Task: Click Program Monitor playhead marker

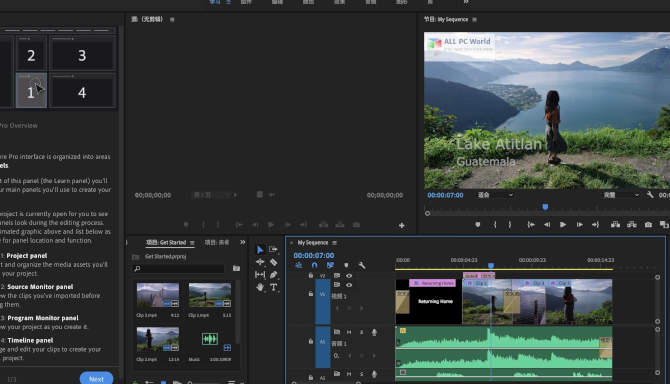Action: [x=545, y=207]
